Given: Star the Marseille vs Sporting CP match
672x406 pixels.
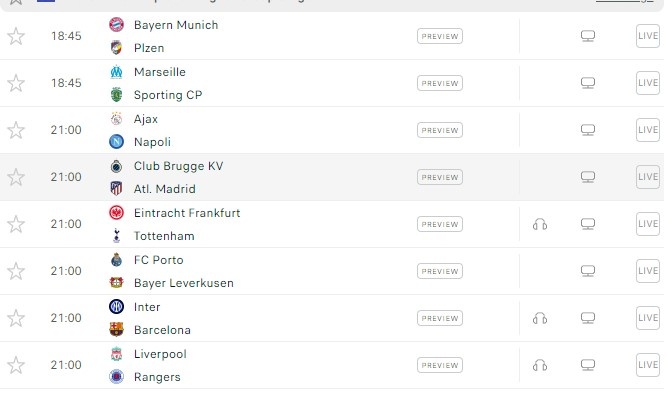Looking at the screenshot, I should tap(16, 84).
